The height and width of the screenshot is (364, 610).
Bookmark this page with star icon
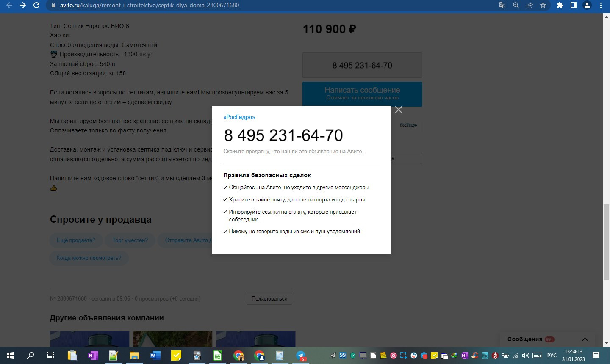tap(543, 5)
